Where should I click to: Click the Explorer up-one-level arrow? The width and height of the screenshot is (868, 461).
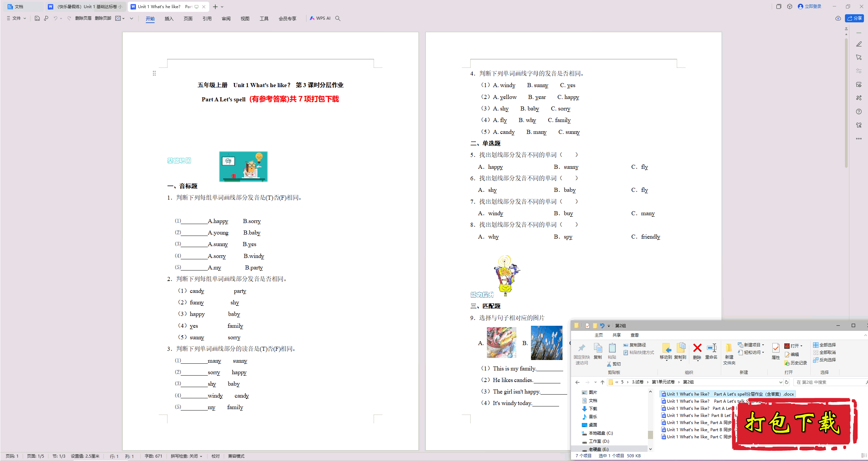(x=603, y=382)
